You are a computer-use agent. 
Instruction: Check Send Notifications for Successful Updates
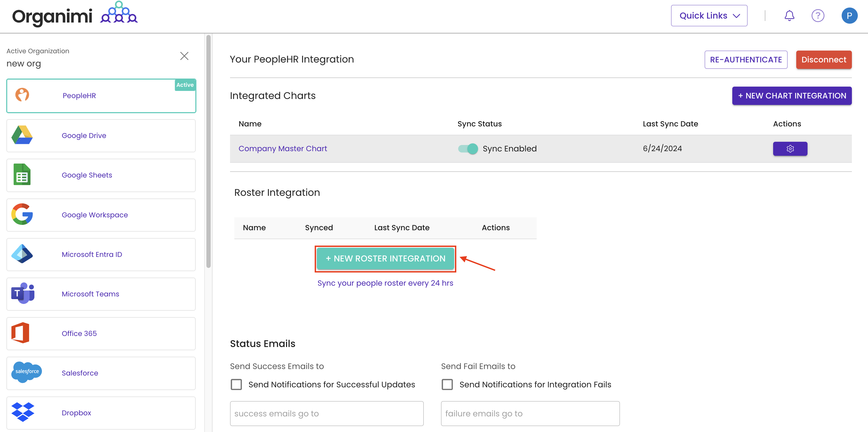236,384
